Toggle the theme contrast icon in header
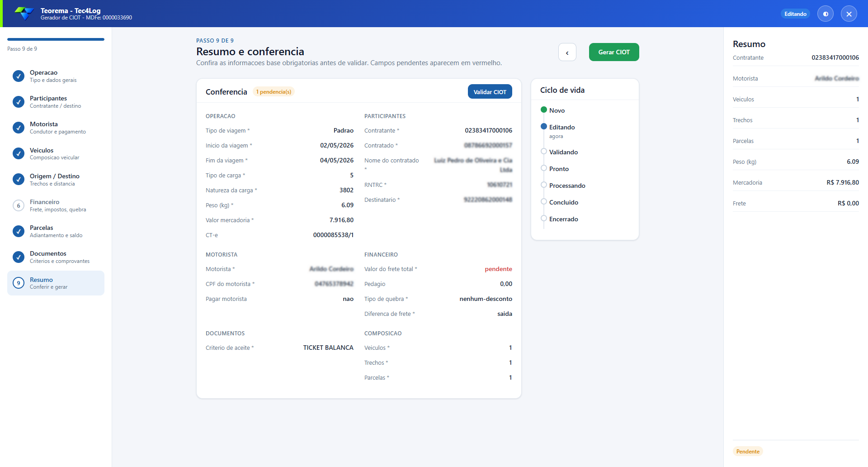 826,14
